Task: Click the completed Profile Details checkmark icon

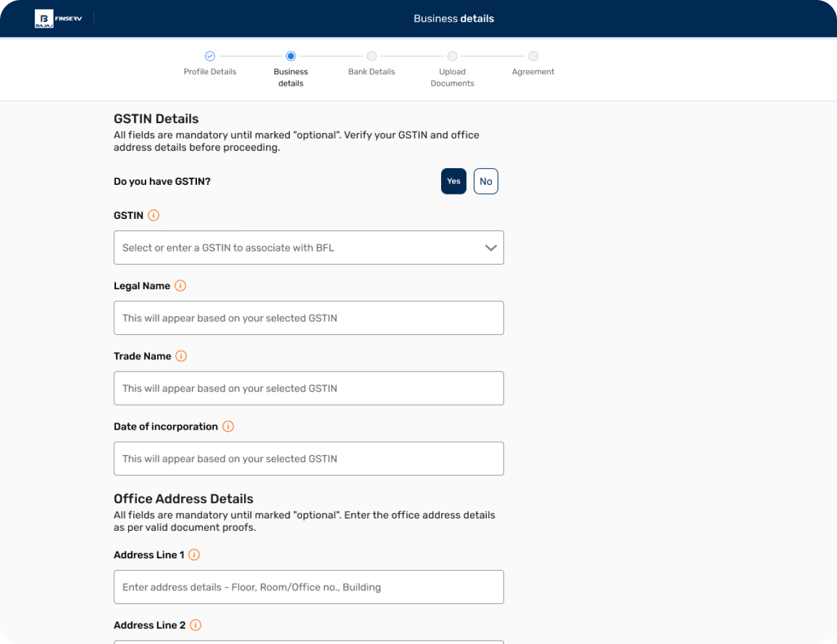Action: (x=210, y=56)
